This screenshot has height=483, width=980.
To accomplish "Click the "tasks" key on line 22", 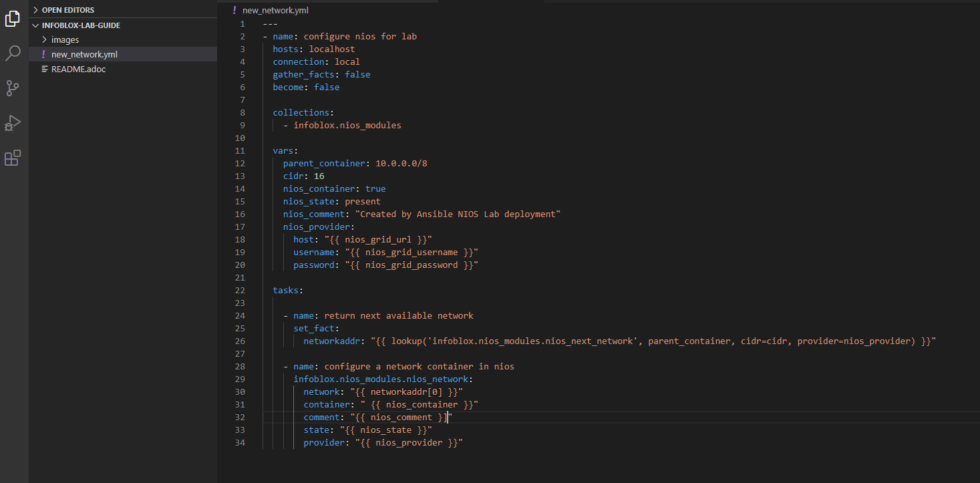I will (x=286, y=290).
